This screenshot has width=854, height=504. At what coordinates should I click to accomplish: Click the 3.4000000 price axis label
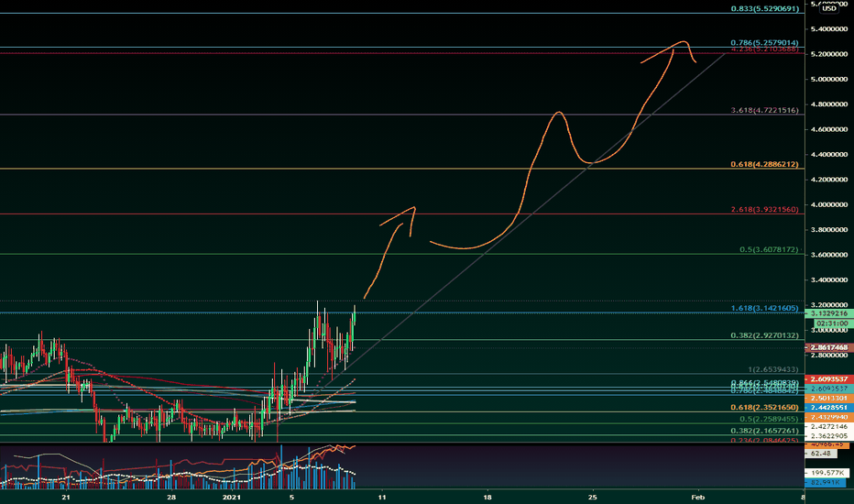[829, 280]
